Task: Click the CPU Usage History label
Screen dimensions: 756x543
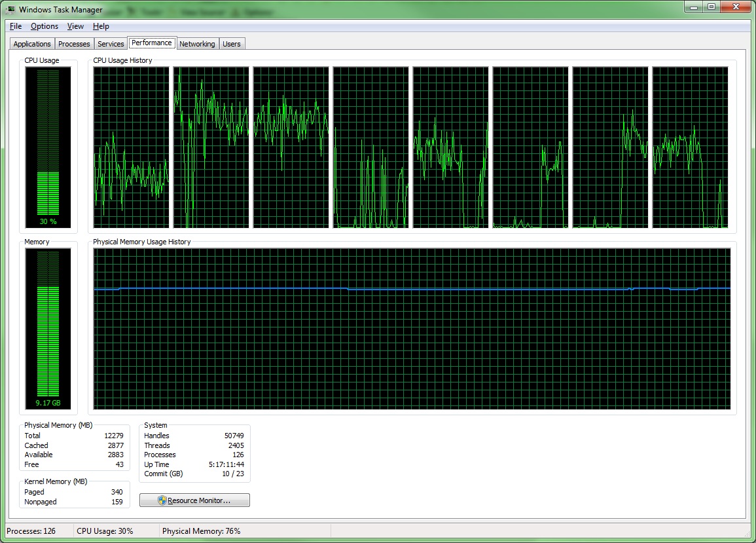Action: [x=122, y=60]
